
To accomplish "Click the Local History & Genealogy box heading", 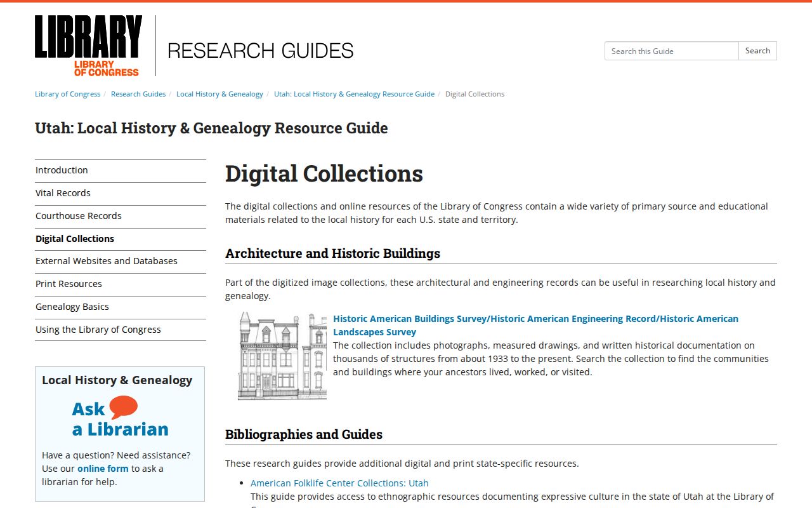I will pos(117,380).
